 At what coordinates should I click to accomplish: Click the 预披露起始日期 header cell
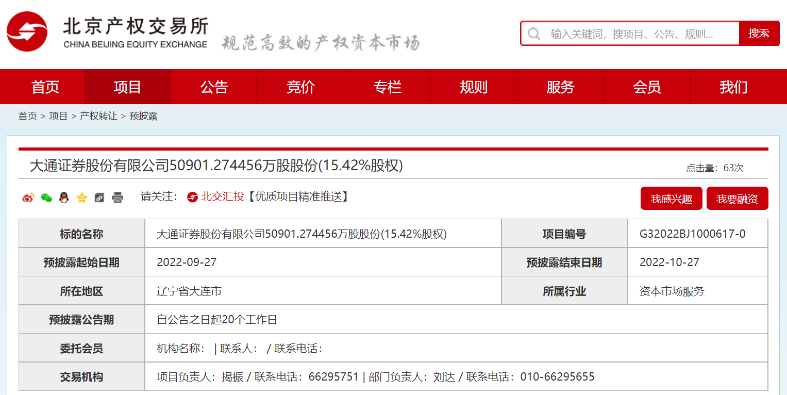81,262
